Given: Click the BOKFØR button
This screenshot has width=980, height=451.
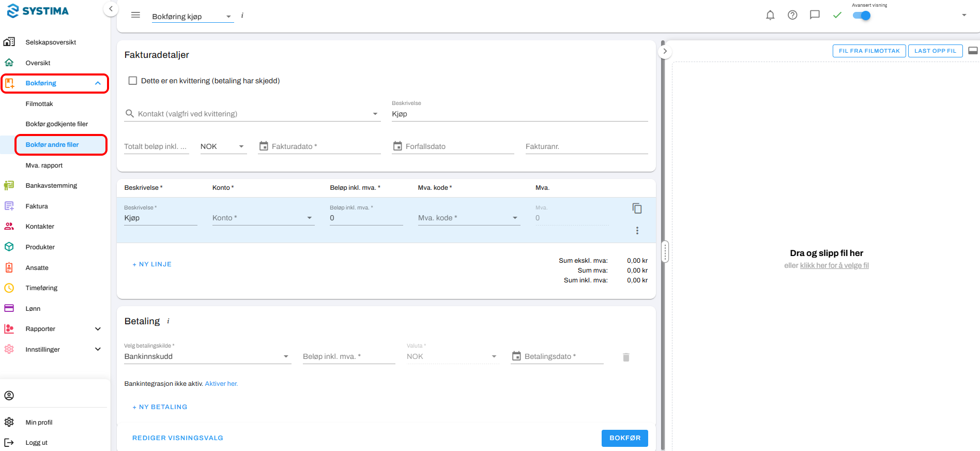Looking at the screenshot, I should pyautogui.click(x=625, y=438).
